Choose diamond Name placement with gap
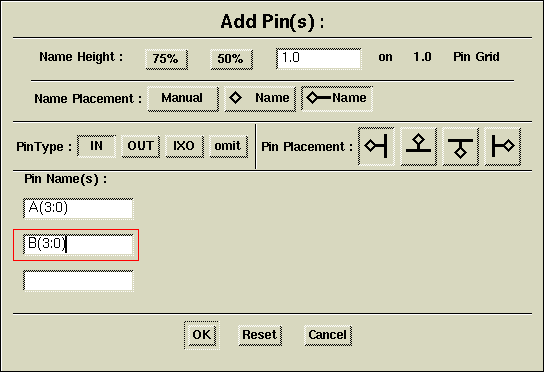This screenshot has width=545, height=373. [x=260, y=99]
